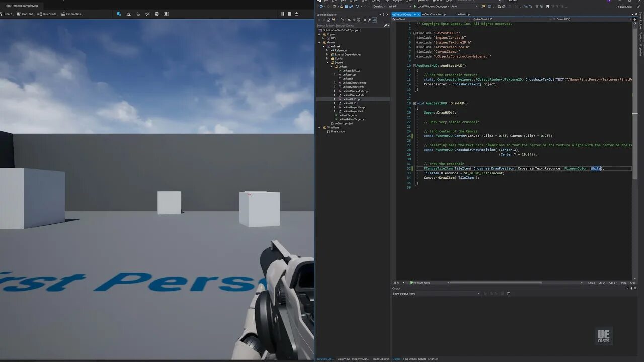Click Solution Explorer View Code icon
This screenshot has height=362, width=644.
tap(365, 20)
